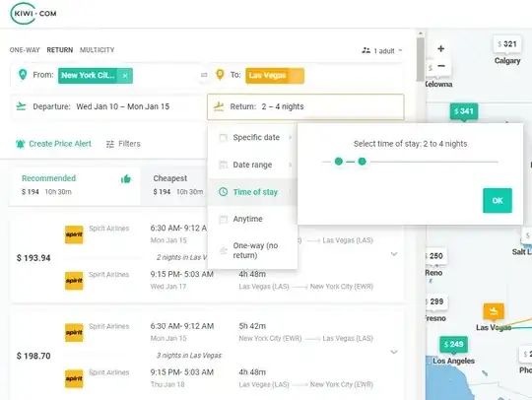Click the right handle of stay slider

(362, 162)
